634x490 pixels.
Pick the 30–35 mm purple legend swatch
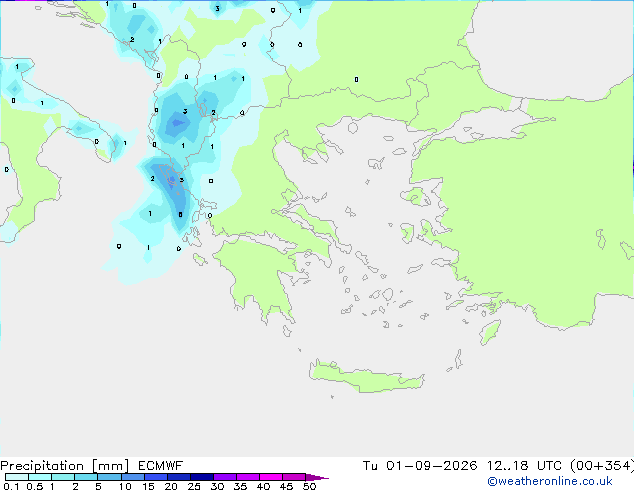pyautogui.click(x=225, y=477)
